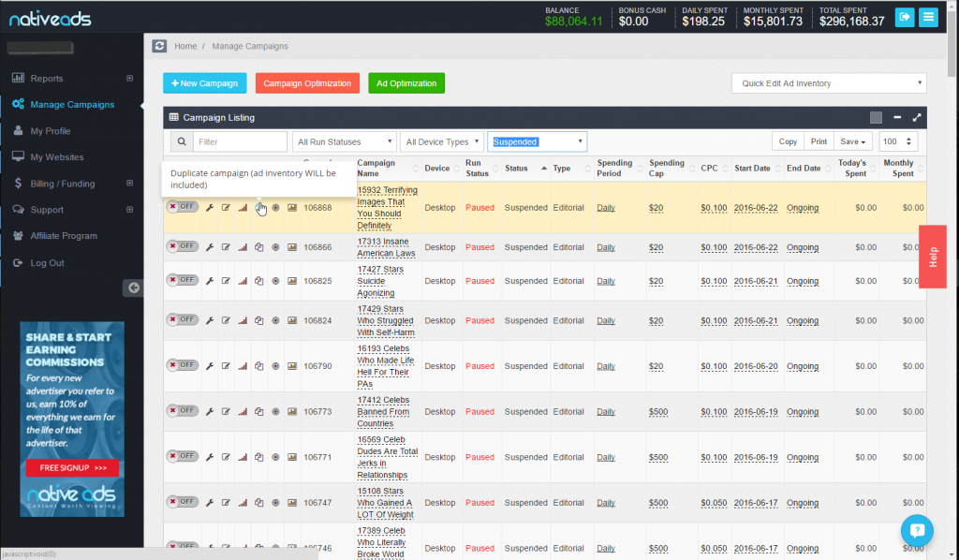Enable the OFF switch for campaign 106771
The height and width of the screenshot is (560, 959).
[x=183, y=456]
